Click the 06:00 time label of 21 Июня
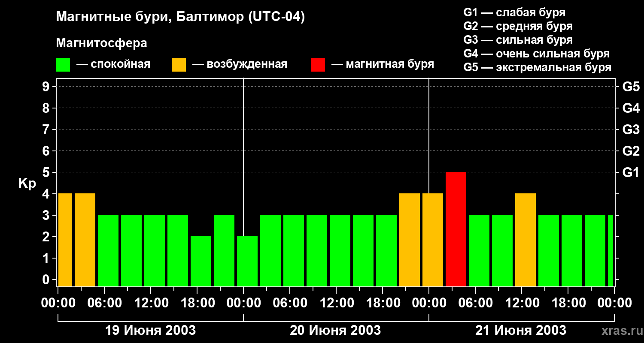 click(476, 303)
